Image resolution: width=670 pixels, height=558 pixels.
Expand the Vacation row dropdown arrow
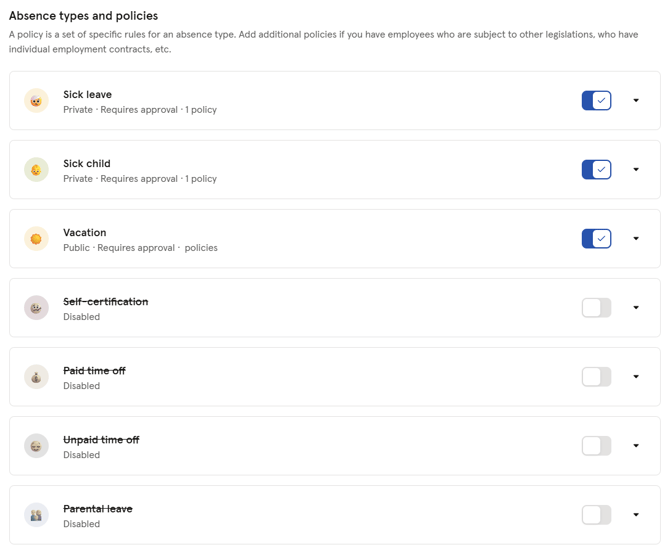(636, 239)
